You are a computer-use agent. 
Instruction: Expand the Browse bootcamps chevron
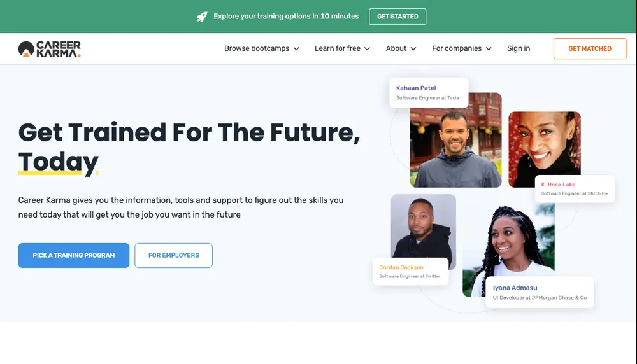click(296, 48)
